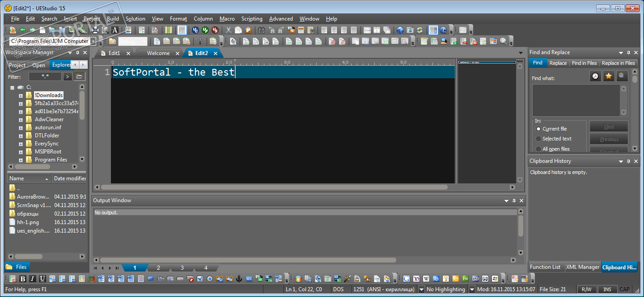Open the 1251 ANSI encoding dropdown arrow

click(x=421, y=289)
